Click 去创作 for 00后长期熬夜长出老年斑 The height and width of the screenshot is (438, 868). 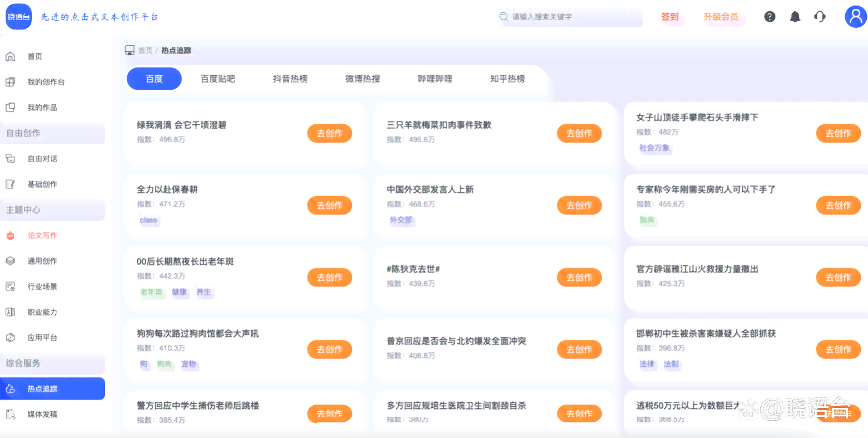[330, 277]
